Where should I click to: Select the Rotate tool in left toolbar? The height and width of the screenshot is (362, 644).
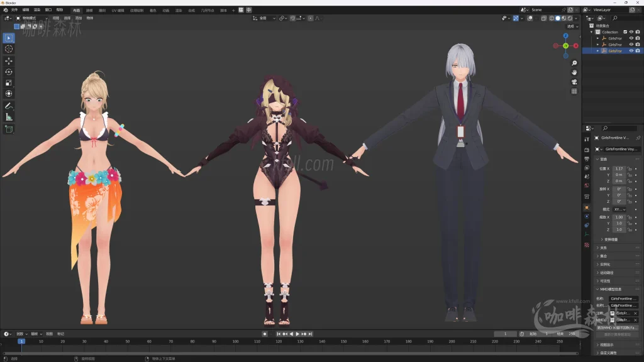point(9,72)
